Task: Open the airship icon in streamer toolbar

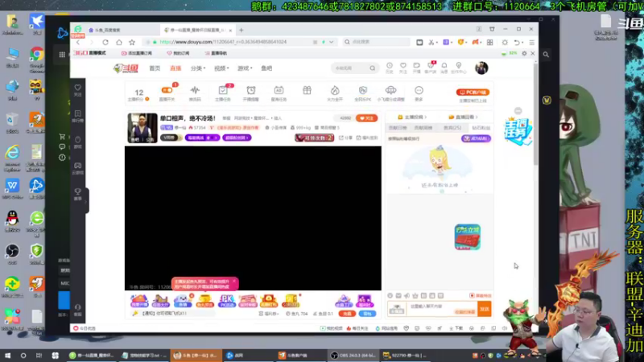Action: (390, 90)
